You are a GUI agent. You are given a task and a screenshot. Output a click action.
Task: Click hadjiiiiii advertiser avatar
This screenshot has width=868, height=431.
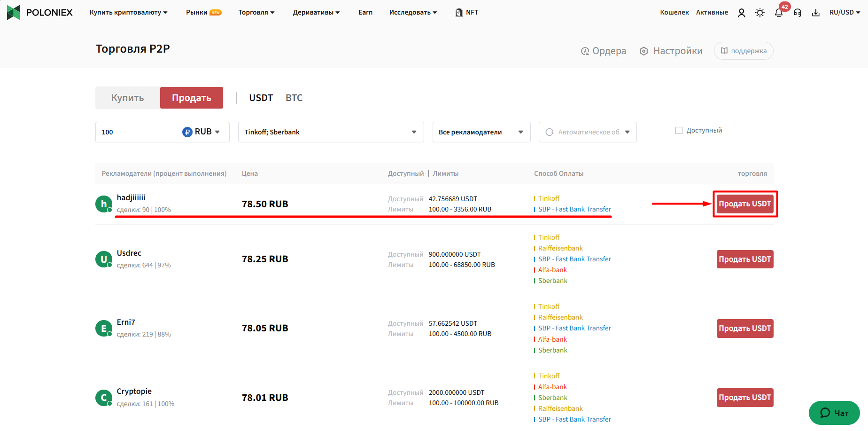(104, 204)
